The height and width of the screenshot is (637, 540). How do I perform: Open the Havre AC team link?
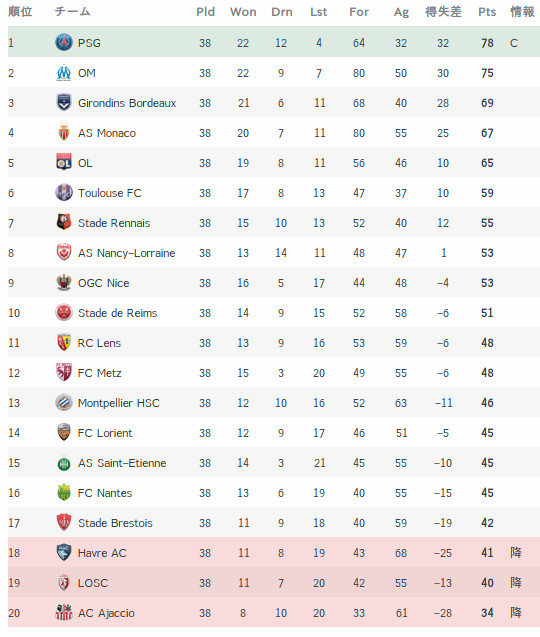(102, 553)
